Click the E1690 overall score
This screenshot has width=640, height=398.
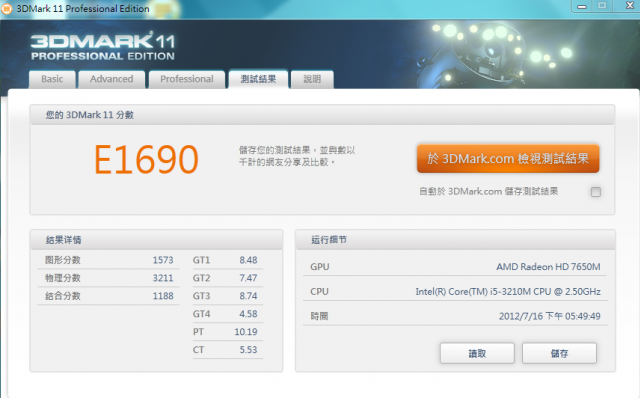click(x=146, y=160)
